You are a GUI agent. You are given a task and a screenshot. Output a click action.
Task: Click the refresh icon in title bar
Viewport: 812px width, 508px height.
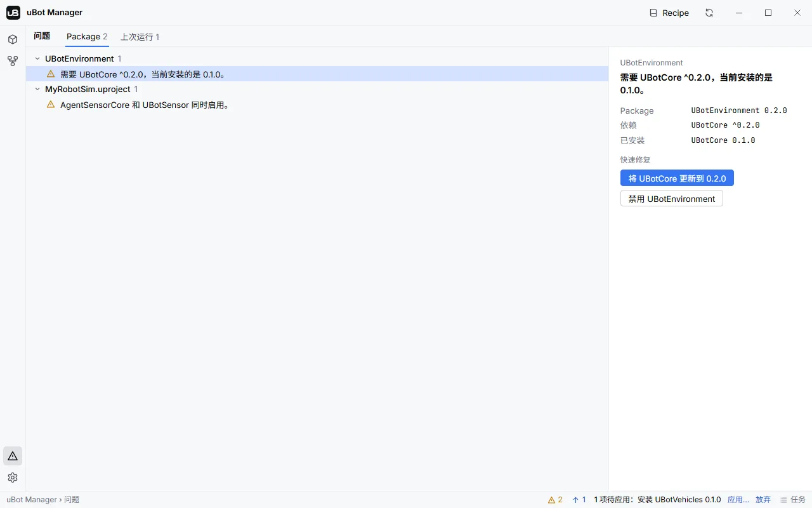coord(709,13)
